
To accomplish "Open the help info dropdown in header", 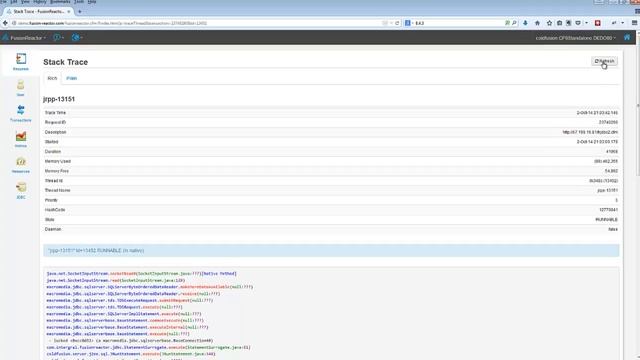I will click(x=58, y=38).
